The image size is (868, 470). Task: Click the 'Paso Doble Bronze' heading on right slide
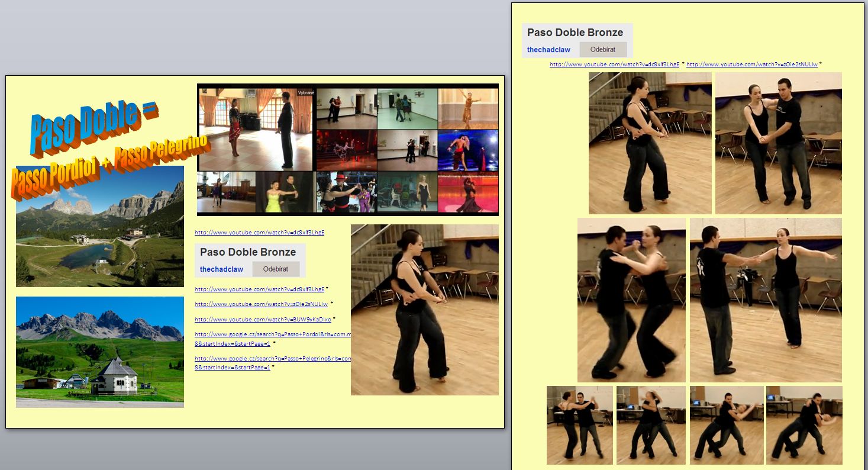coord(575,33)
